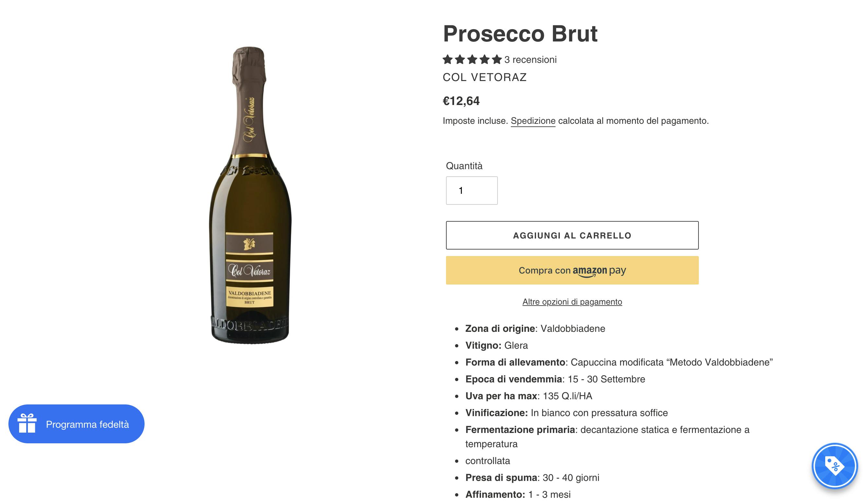Click the Prosecco Brut product title
This screenshot has height=501, width=868.
click(x=520, y=34)
